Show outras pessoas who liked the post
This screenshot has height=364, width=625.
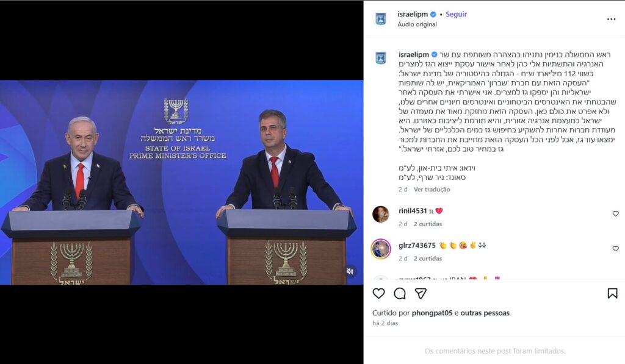(485, 313)
